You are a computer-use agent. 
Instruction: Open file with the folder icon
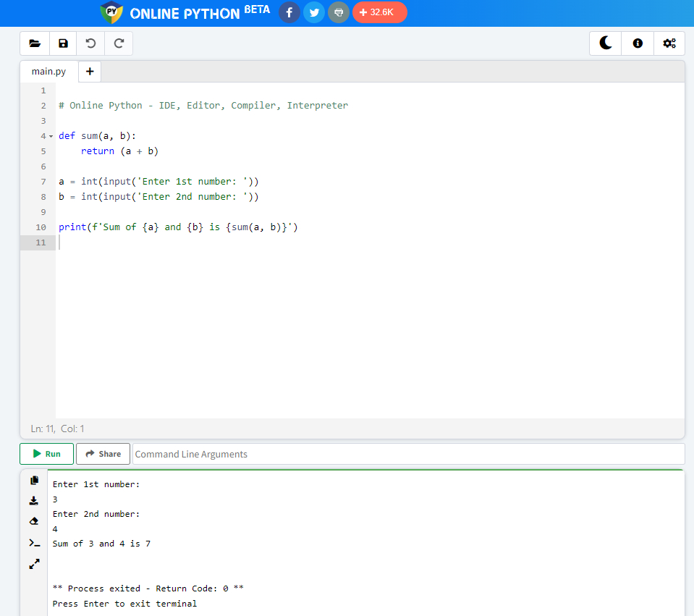(35, 43)
